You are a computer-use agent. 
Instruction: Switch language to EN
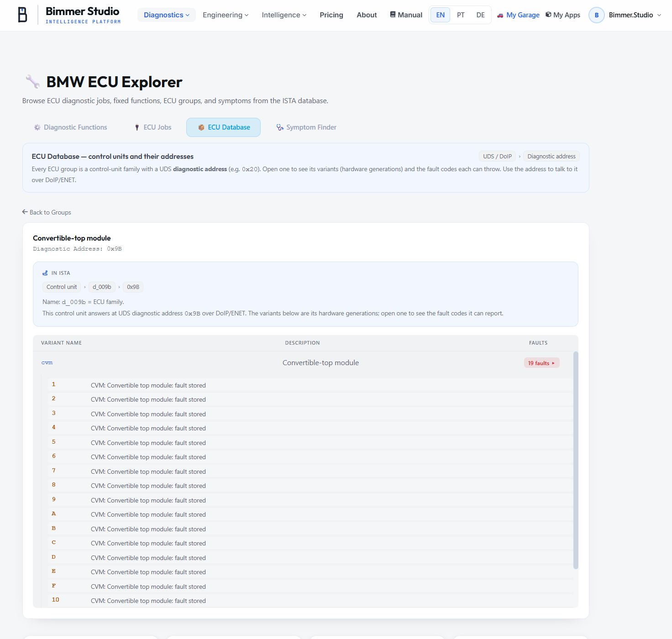(441, 15)
